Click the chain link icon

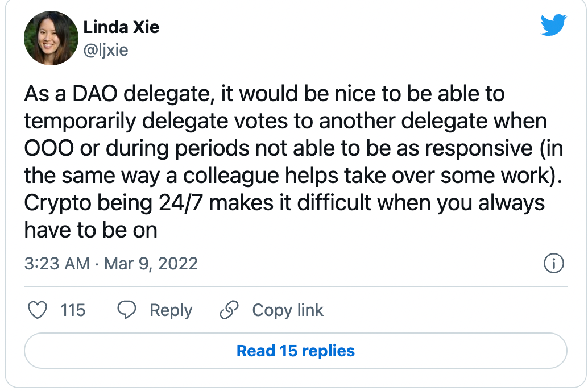[x=229, y=310]
